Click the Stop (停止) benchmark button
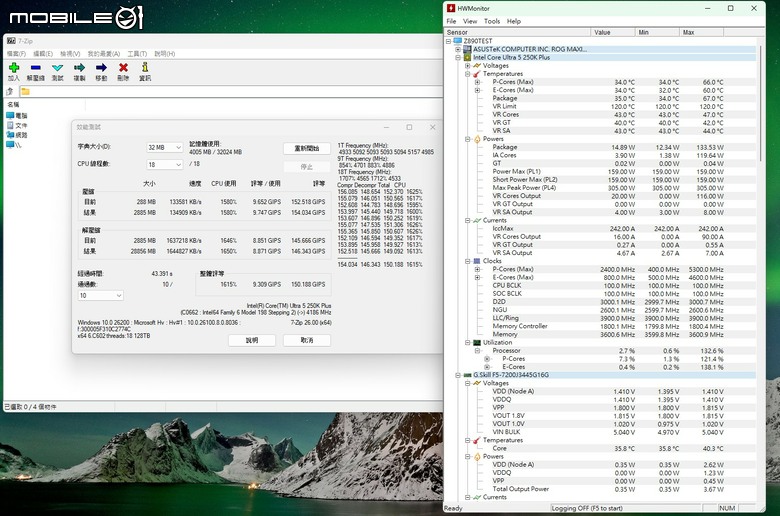Image resolution: width=780 pixels, height=516 pixels. pyautogui.click(x=307, y=167)
